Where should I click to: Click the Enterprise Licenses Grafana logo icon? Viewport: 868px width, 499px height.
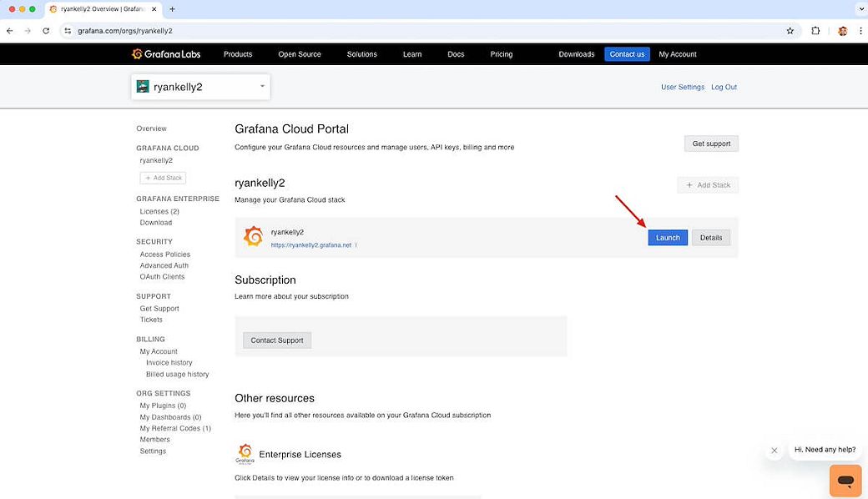coord(245,453)
